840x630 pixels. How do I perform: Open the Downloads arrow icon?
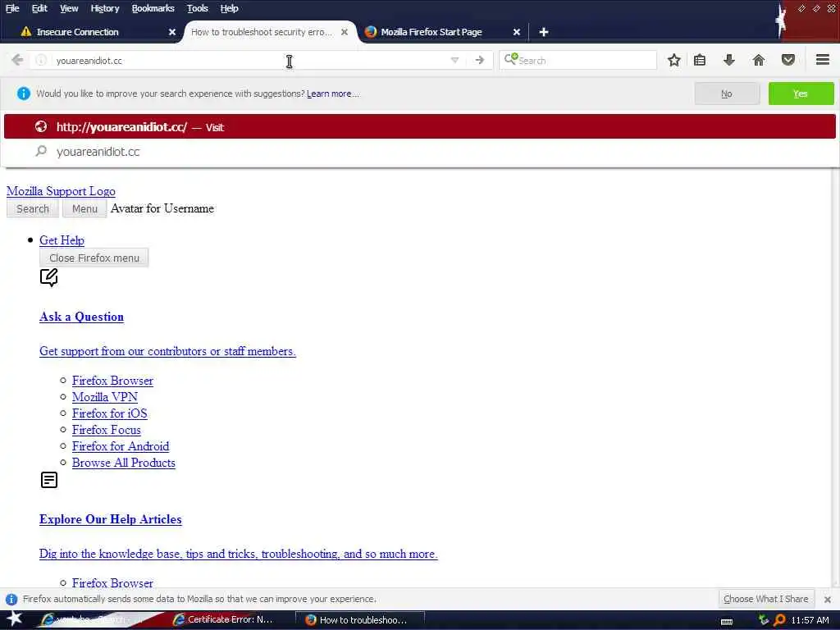click(x=728, y=60)
